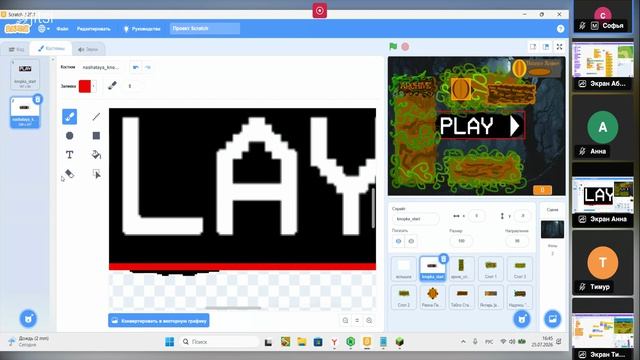The height and width of the screenshot is (360, 640).
Task: Reset paint canvas zoom
Action: tap(357, 321)
